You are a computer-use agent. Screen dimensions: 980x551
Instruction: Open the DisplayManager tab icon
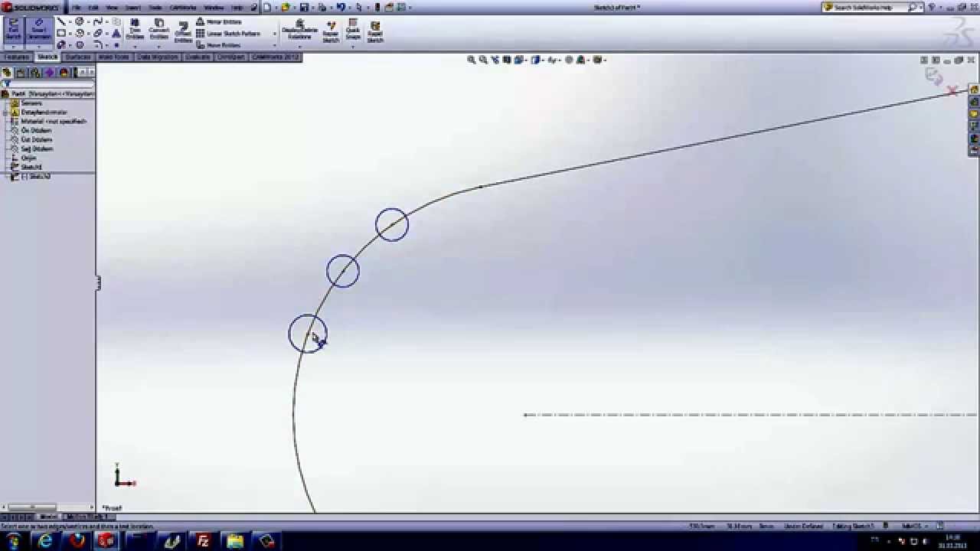coord(64,73)
